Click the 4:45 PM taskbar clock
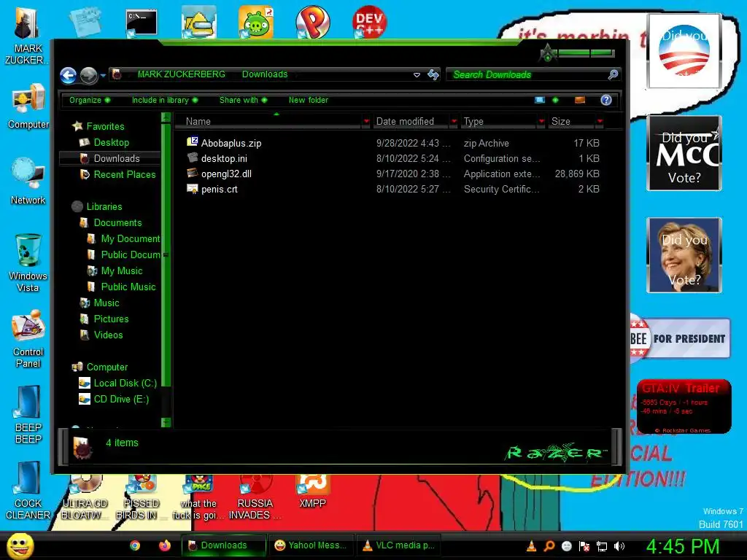Image resolution: width=747 pixels, height=560 pixels. point(683,546)
